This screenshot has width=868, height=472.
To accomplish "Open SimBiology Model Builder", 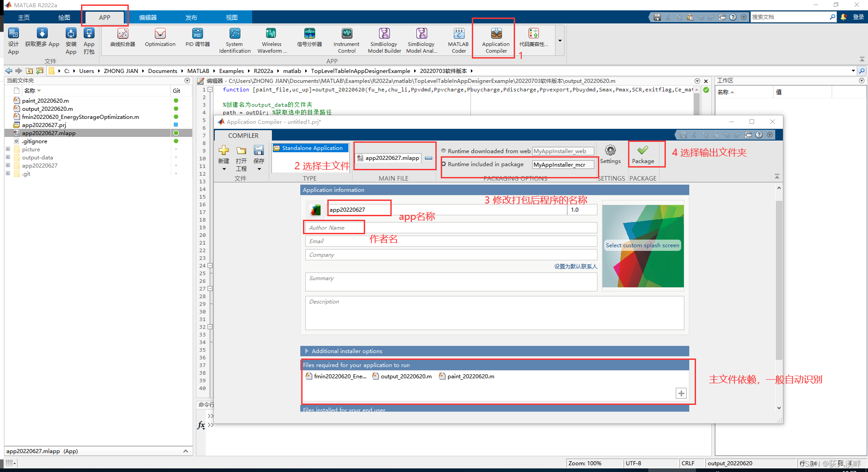I will tap(384, 41).
